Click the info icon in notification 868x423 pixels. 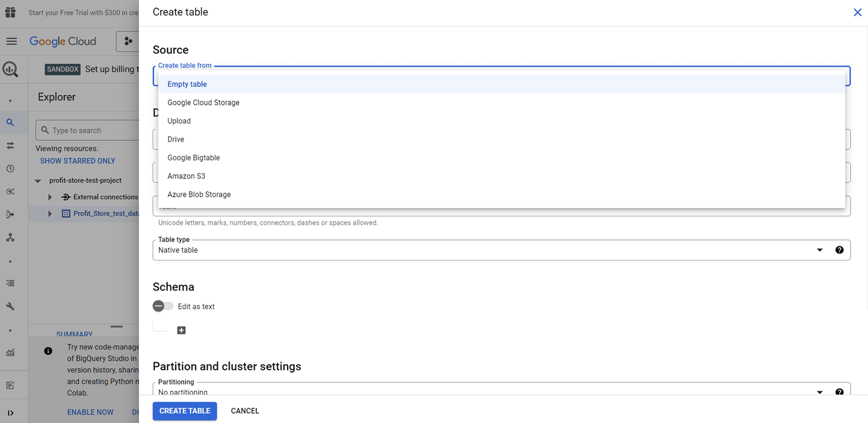[48, 351]
